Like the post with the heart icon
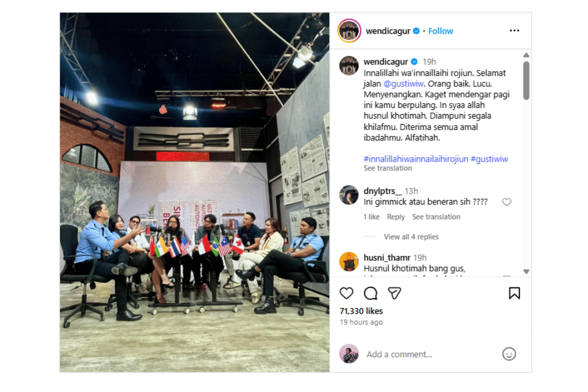588x392 pixels. tap(346, 293)
